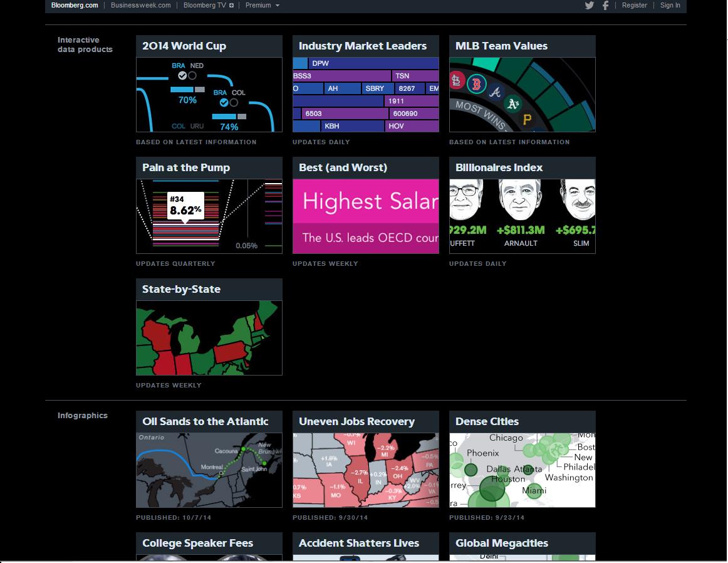
Task: Open the Facebook icon in the header
Action: coord(605,6)
